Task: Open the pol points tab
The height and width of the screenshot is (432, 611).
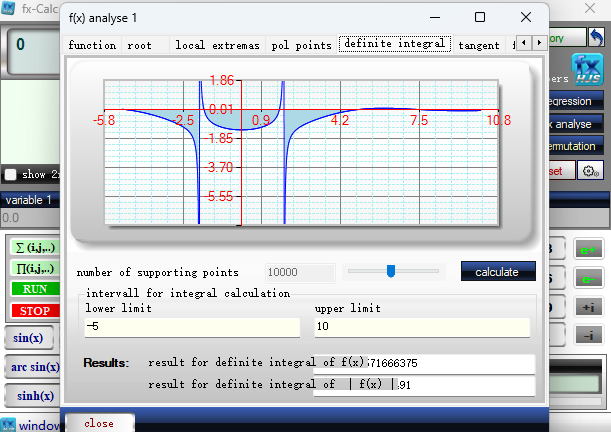Action: [301, 45]
